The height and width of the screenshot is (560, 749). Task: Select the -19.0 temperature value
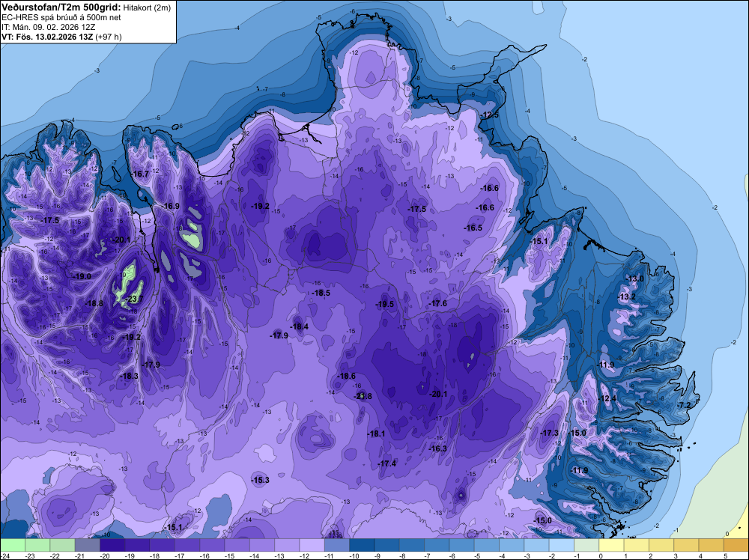coord(81,276)
